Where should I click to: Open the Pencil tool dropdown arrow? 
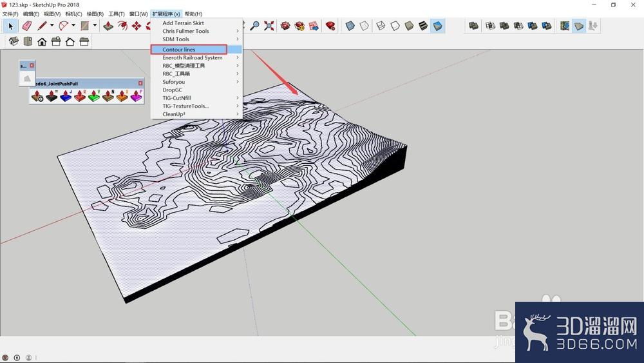pyautogui.click(x=52, y=26)
